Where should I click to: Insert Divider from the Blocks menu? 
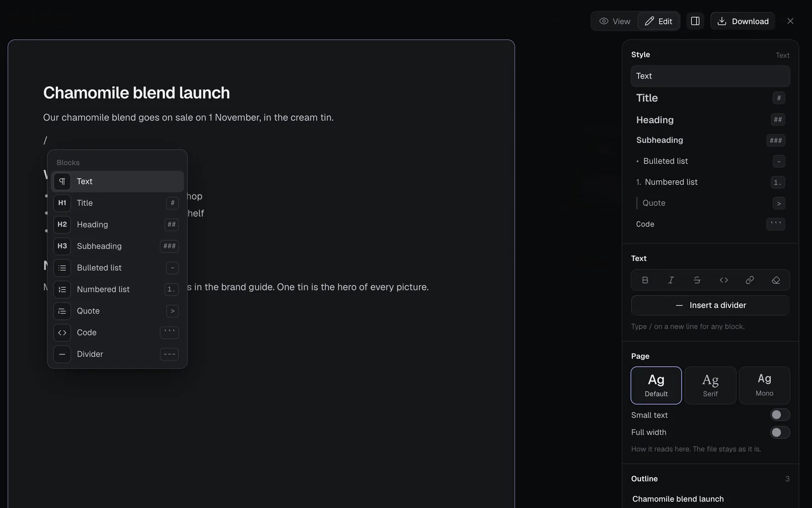tap(117, 354)
